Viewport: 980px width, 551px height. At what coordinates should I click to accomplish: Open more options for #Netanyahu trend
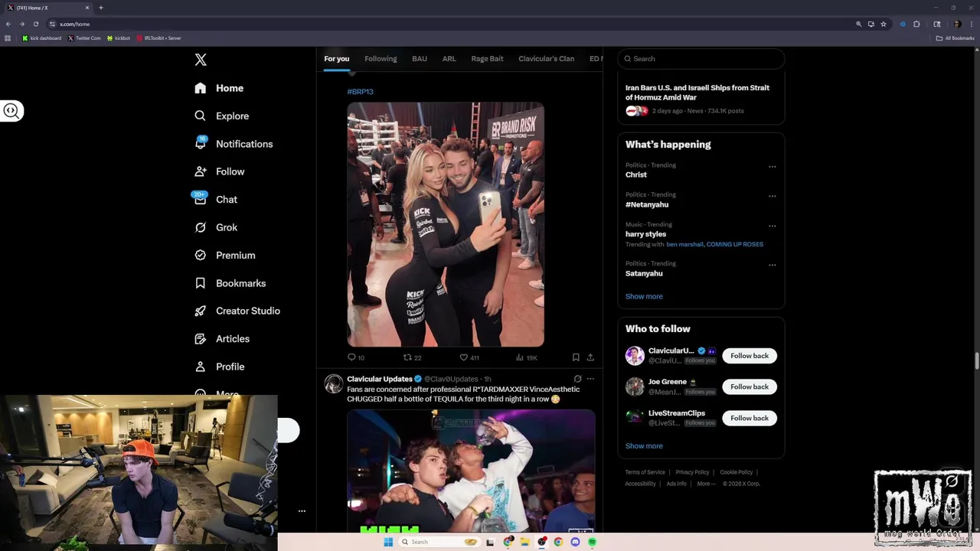[x=772, y=196]
